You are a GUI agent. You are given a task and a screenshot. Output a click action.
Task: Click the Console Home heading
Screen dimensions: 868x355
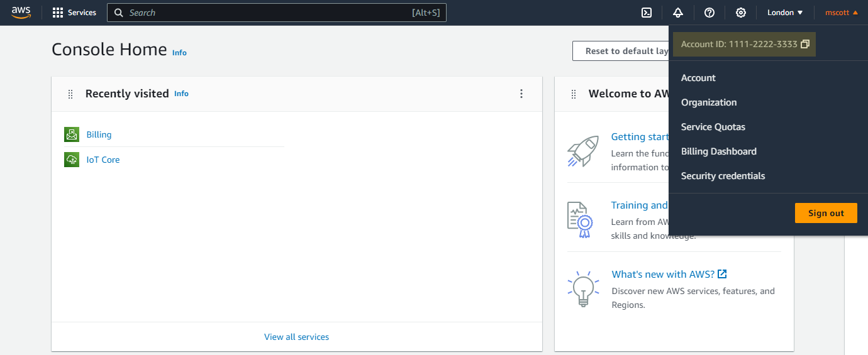point(109,50)
